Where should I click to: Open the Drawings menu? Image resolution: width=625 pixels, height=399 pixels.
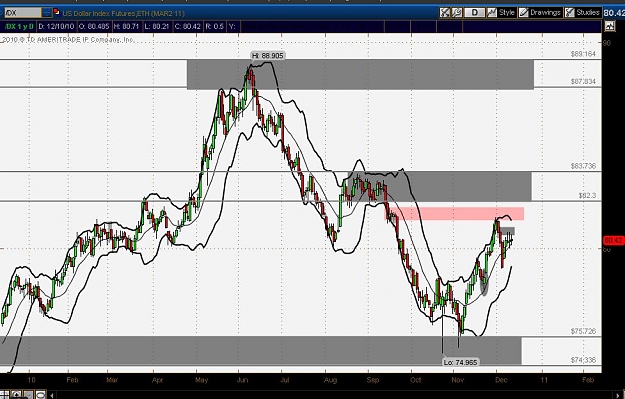click(x=540, y=13)
